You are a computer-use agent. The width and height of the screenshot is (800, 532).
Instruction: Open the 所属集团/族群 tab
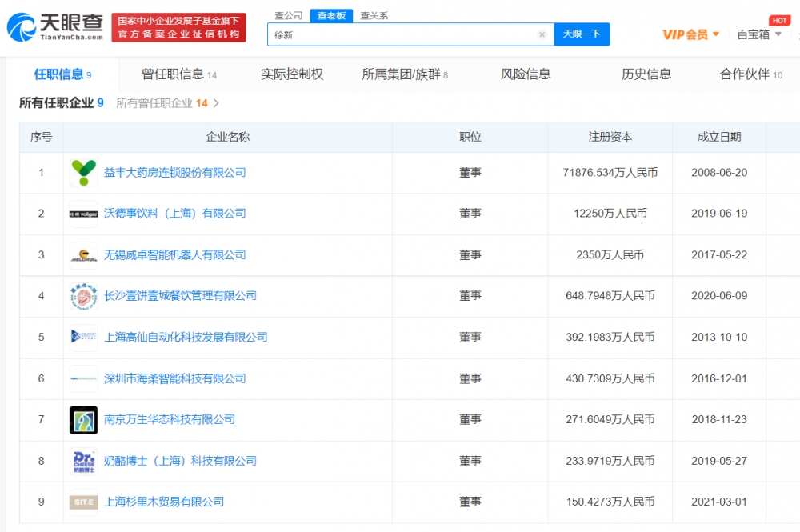[x=405, y=74]
